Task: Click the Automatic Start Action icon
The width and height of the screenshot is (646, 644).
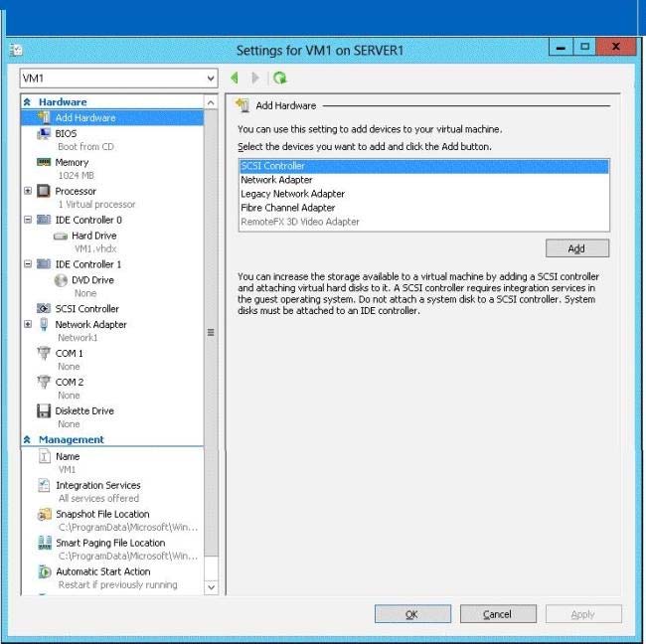Action: click(44, 571)
